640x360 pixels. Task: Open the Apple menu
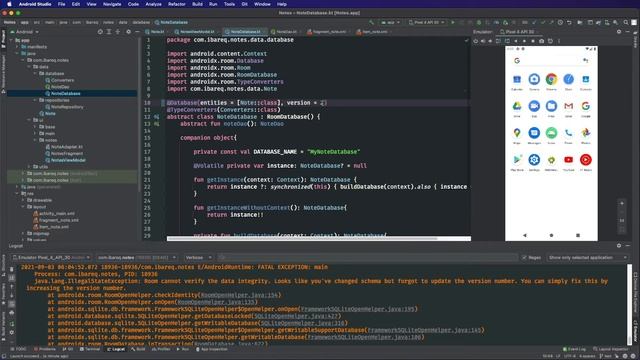pyautogui.click(x=9, y=4)
